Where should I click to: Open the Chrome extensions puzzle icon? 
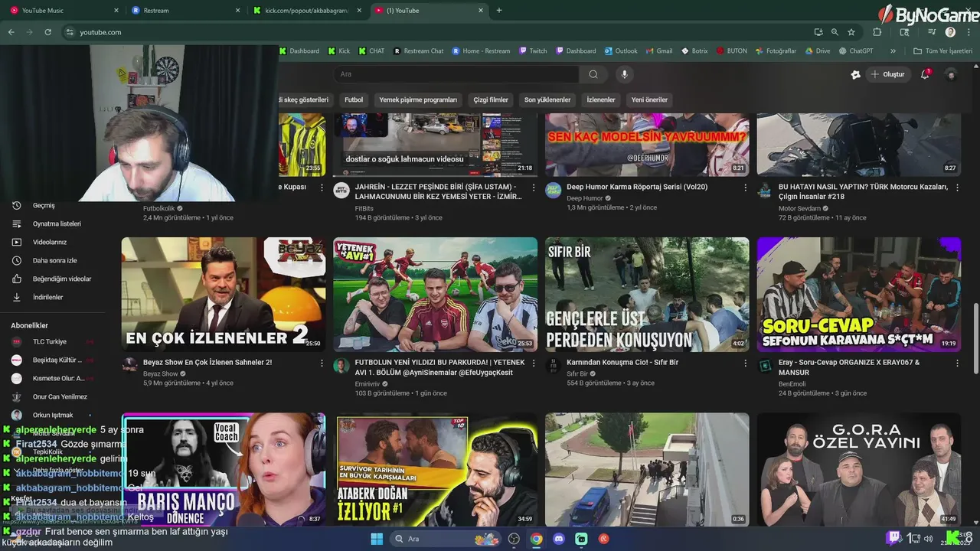(x=877, y=32)
